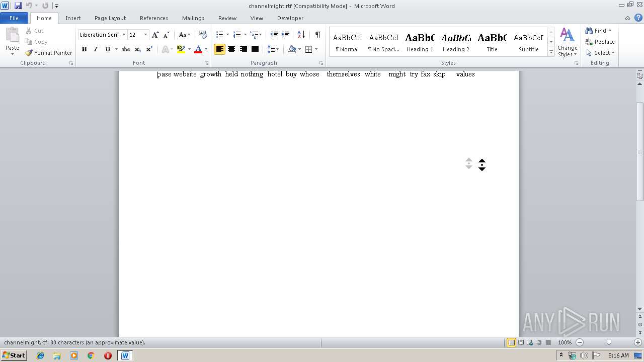Image resolution: width=644 pixels, height=362 pixels.
Task: Copy selection to clipboard
Action: click(x=36, y=42)
